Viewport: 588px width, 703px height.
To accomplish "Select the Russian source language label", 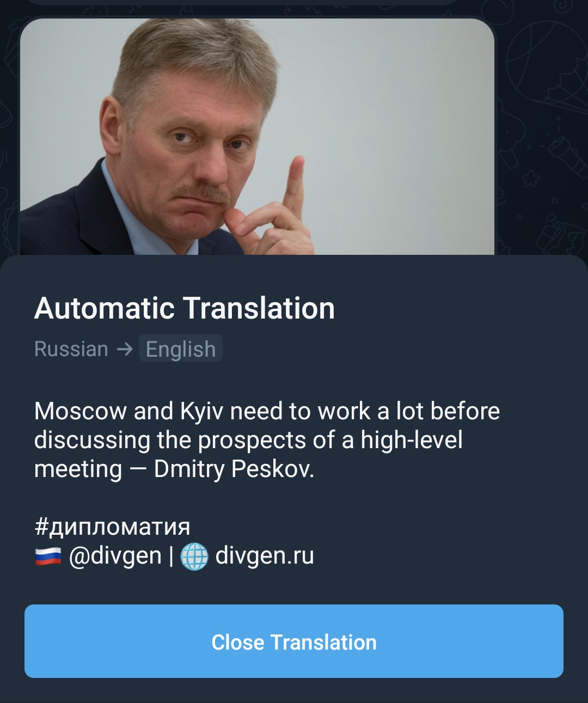I will tap(71, 349).
